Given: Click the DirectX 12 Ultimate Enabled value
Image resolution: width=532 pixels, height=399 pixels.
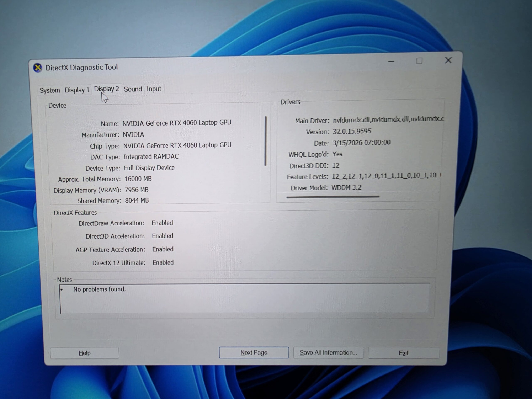Looking at the screenshot, I should [163, 262].
